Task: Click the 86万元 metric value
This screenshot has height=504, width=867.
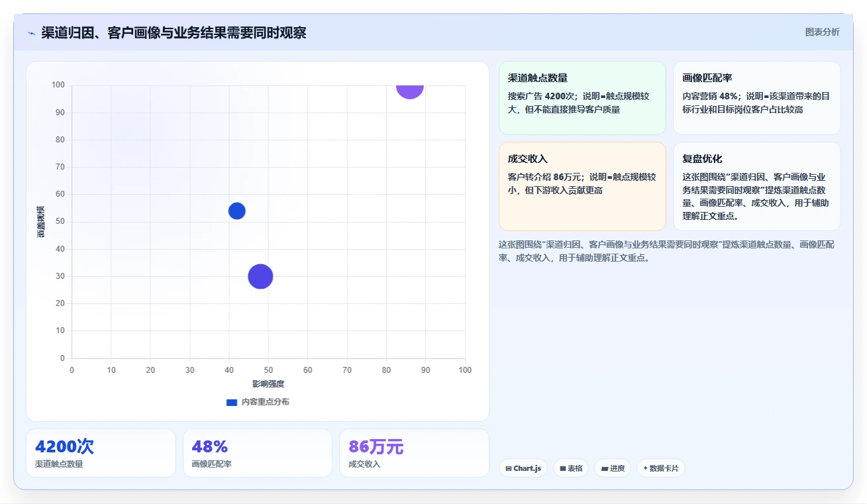Action: pos(376,446)
